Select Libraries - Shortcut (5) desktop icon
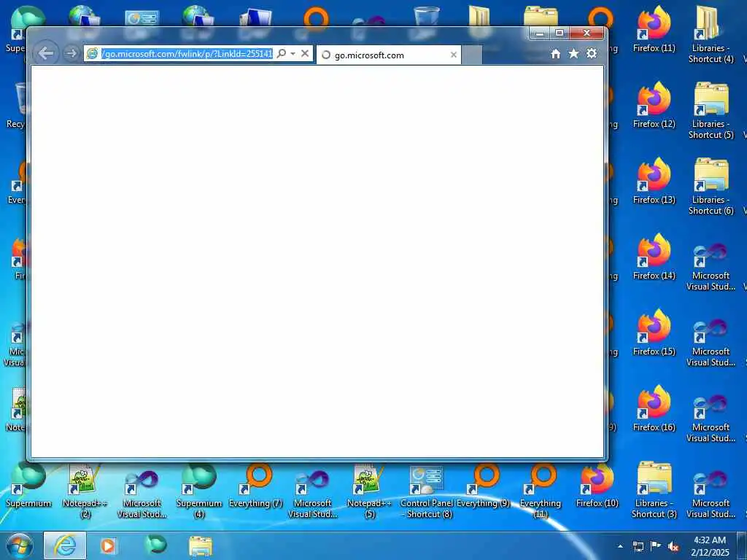The image size is (747, 560). coord(711,111)
